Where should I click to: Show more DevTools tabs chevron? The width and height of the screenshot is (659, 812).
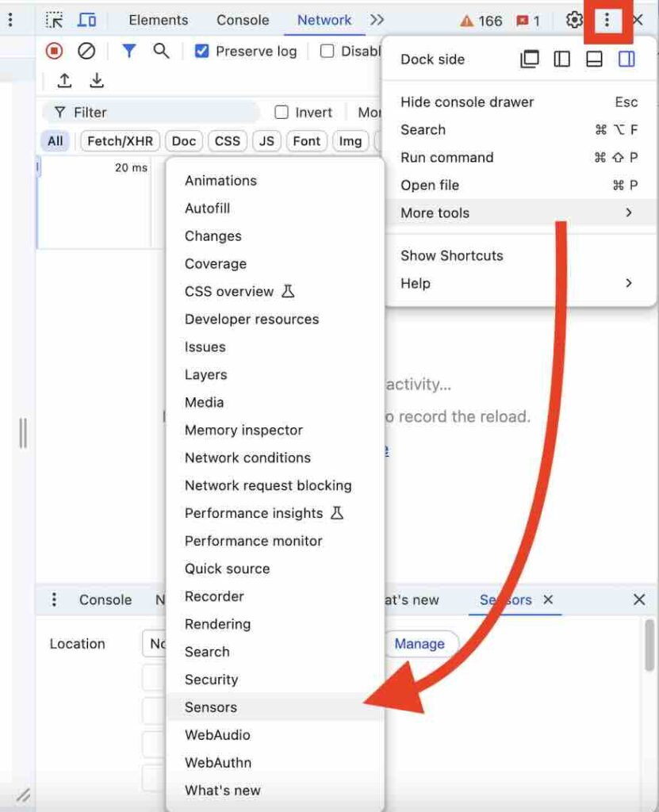[377, 20]
